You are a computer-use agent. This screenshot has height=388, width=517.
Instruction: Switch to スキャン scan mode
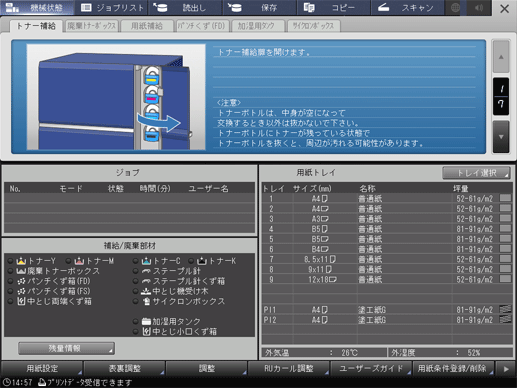click(x=407, y=7)
